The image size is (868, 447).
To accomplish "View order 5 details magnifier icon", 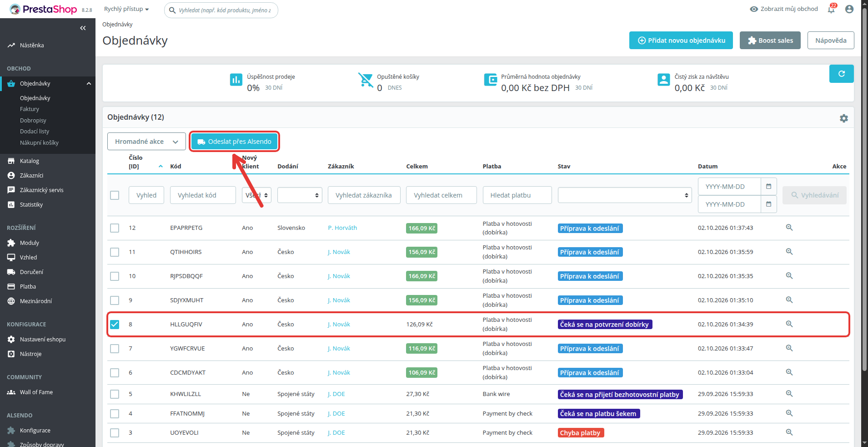I will coord(789,394).
